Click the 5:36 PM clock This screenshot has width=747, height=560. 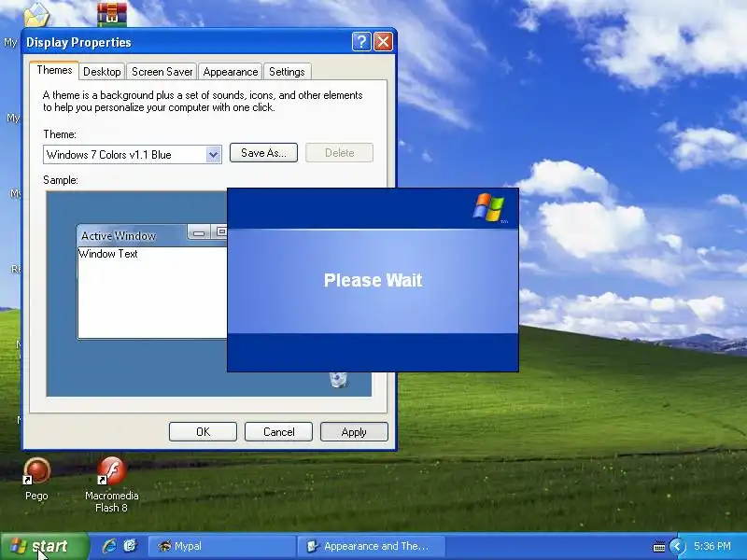712,546
